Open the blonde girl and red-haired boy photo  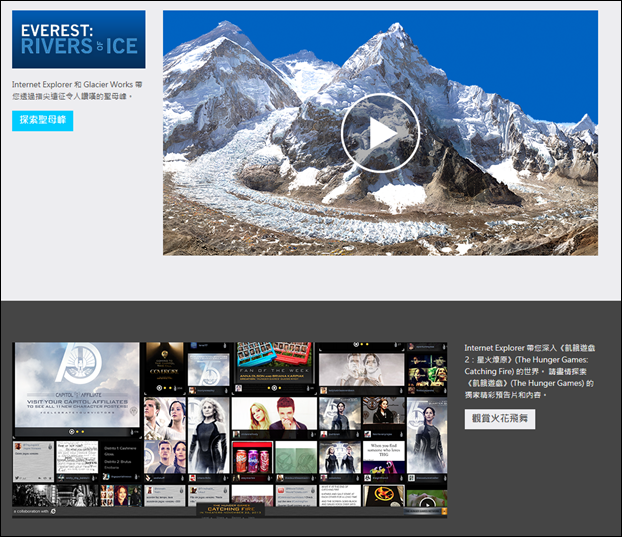click(x=274, y=413)
